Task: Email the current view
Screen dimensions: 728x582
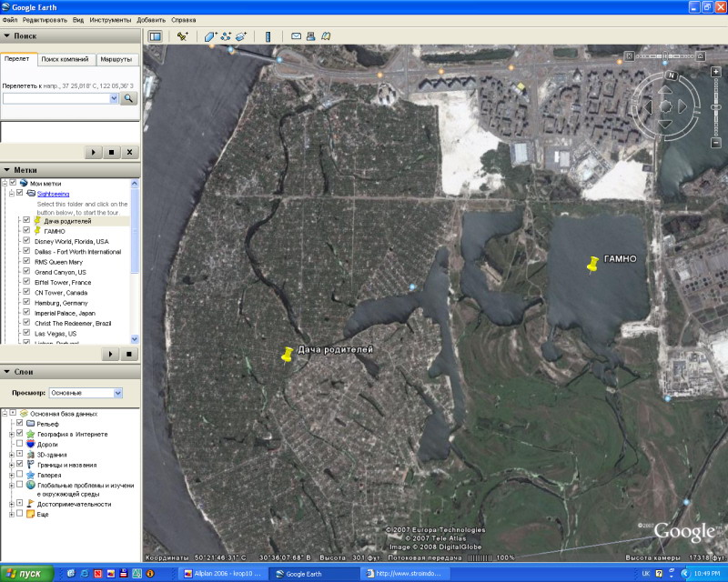Action: pos(297,36)
